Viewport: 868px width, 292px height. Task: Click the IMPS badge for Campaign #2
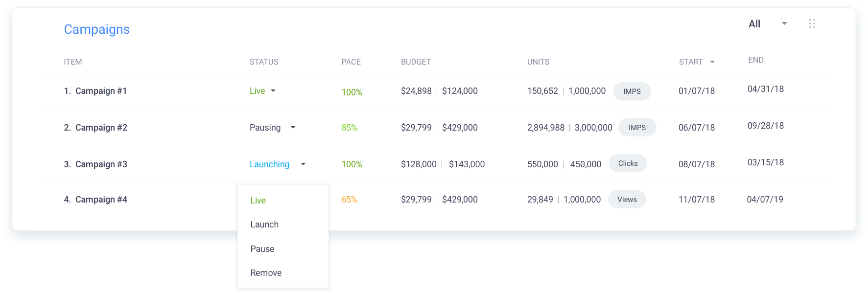pyautogui.click(x=637, y=128)
